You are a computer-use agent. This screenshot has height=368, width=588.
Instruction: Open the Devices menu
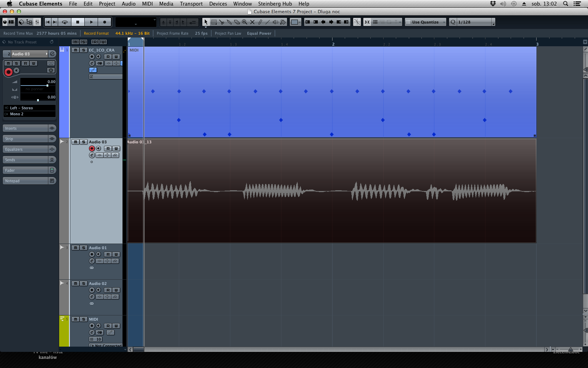tap(218, 4)
